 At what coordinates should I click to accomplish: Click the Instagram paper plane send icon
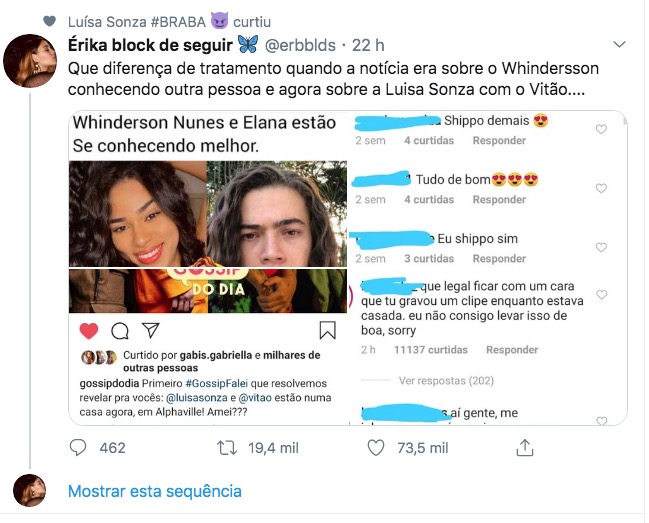coord(151,330)
